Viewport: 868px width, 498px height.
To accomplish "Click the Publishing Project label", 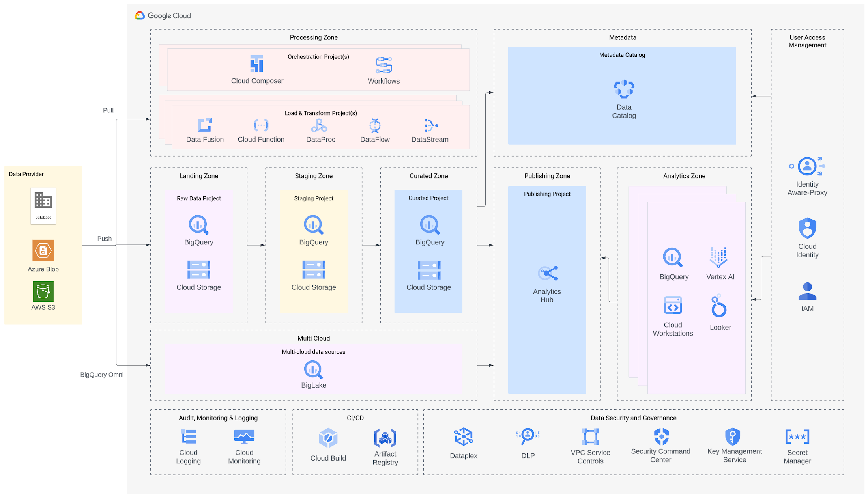I will [x=547, y=194].
